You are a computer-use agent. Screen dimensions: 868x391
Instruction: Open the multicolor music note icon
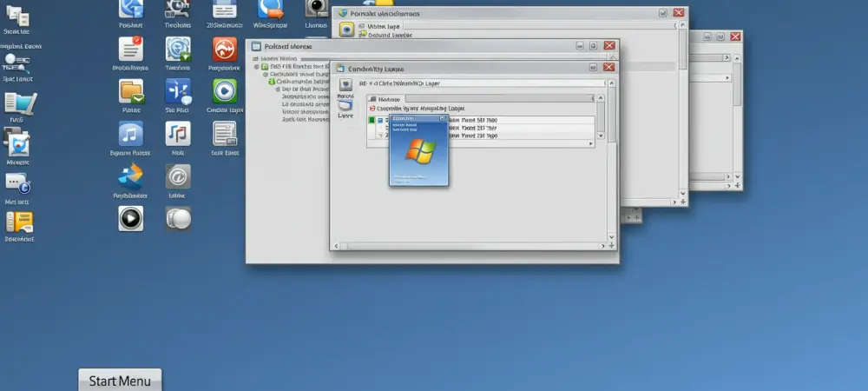pos(178,133)
